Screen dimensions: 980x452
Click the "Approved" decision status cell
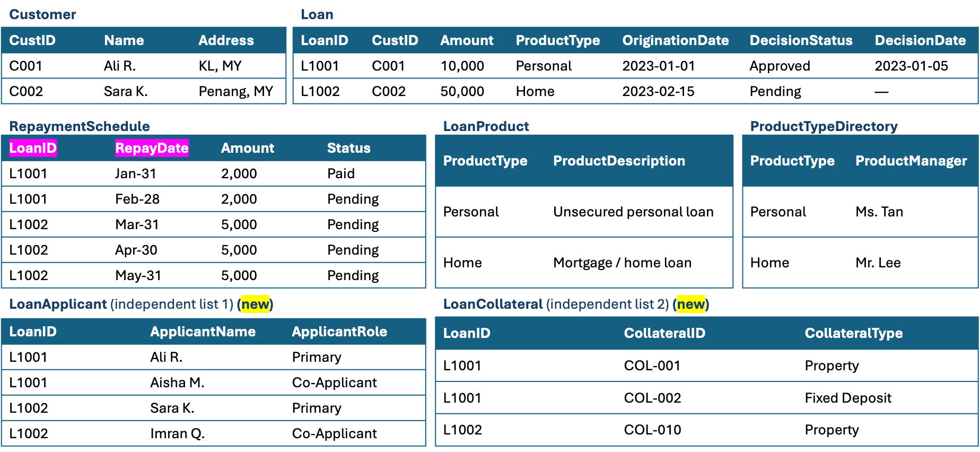coord(780,66)
